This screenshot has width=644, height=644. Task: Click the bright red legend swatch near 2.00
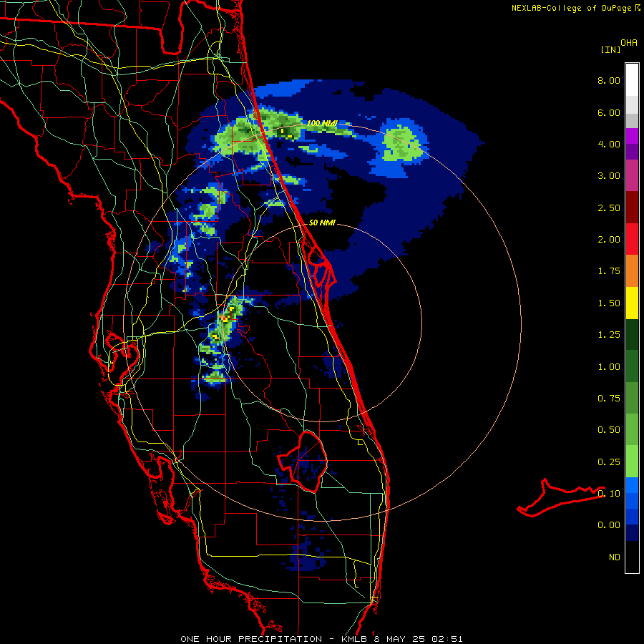pos(632,239)
